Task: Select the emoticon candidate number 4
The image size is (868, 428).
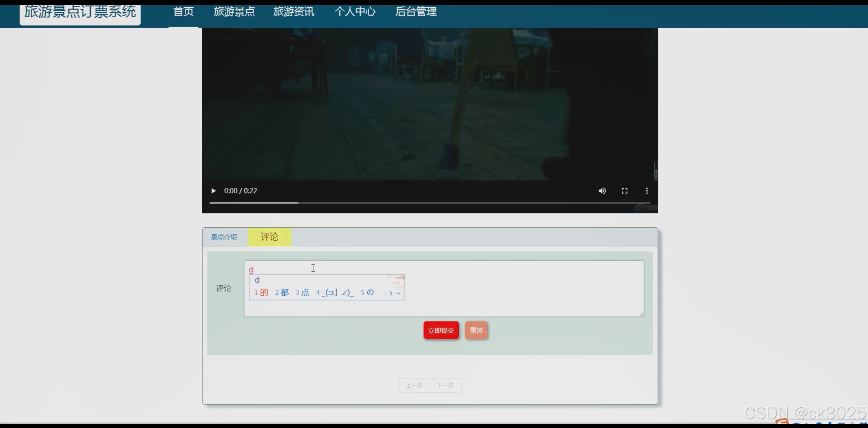Action: (335, 293)
